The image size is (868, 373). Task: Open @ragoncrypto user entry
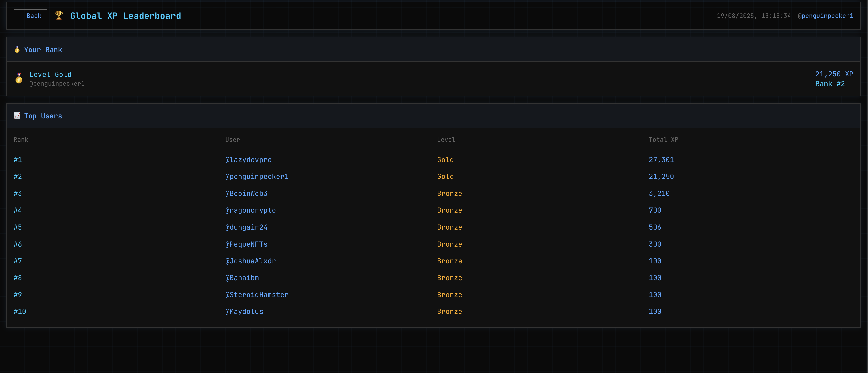coord(250,210)
